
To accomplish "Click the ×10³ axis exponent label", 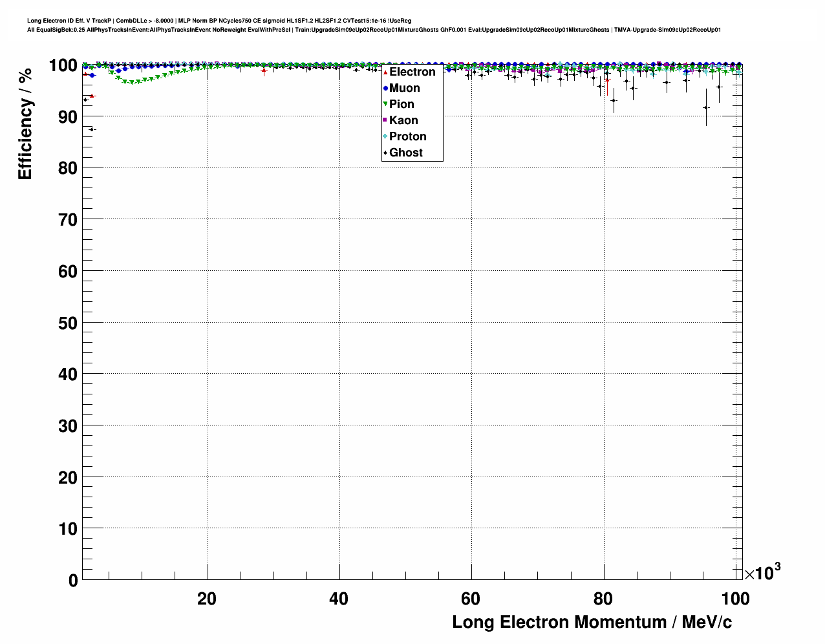I will point(762,572).
